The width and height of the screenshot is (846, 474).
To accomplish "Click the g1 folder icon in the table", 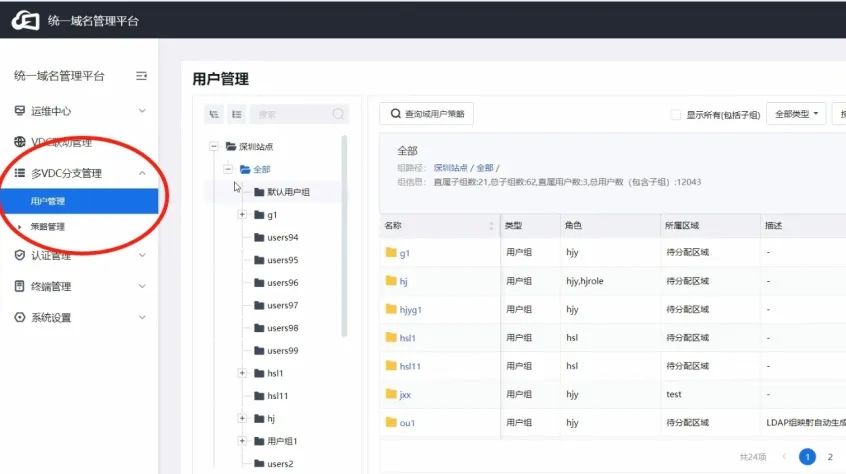I will tap(391, 254).
